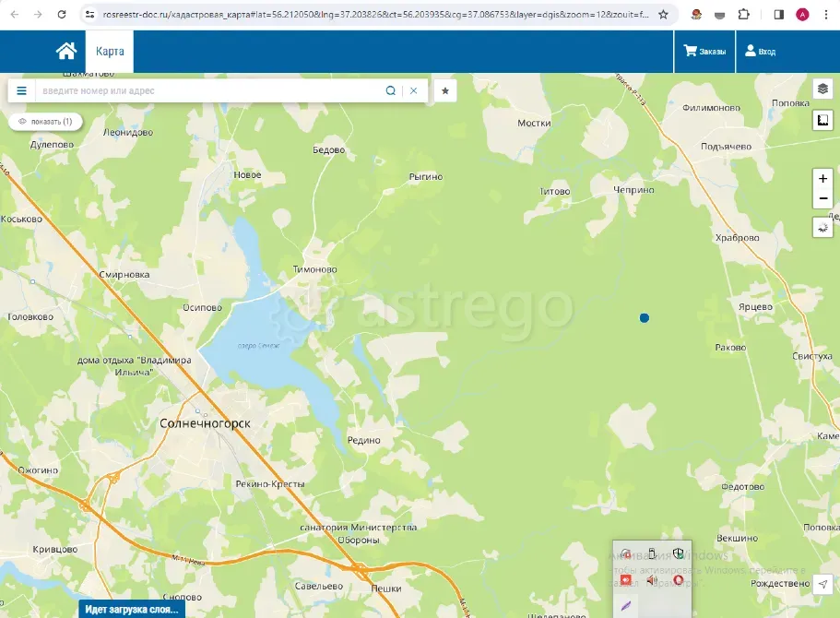
Task: Click the home icon in the header
Action: (65, 51)
